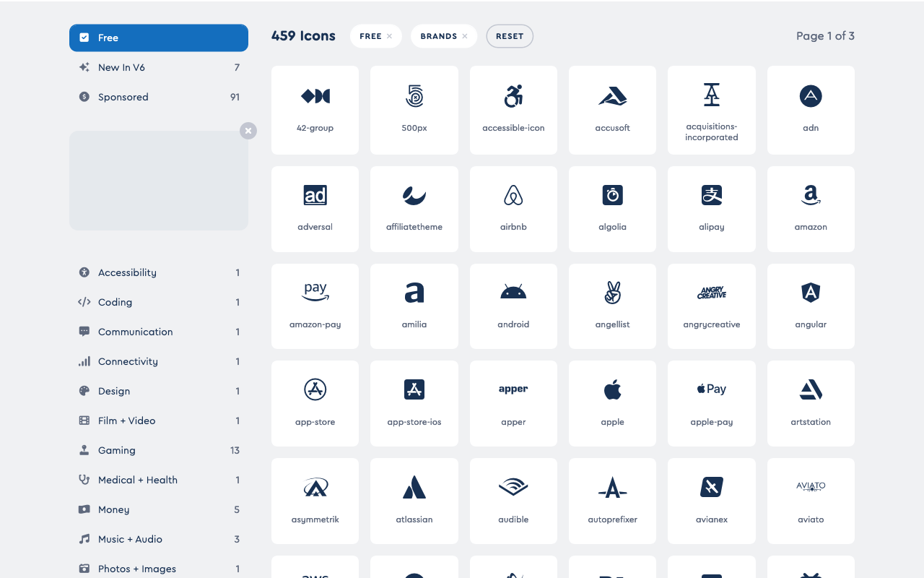The height and width of the screenshot is (578, 924).
Task: Pick the affiliatetheme icon
Action: click(x=414, y=209)
